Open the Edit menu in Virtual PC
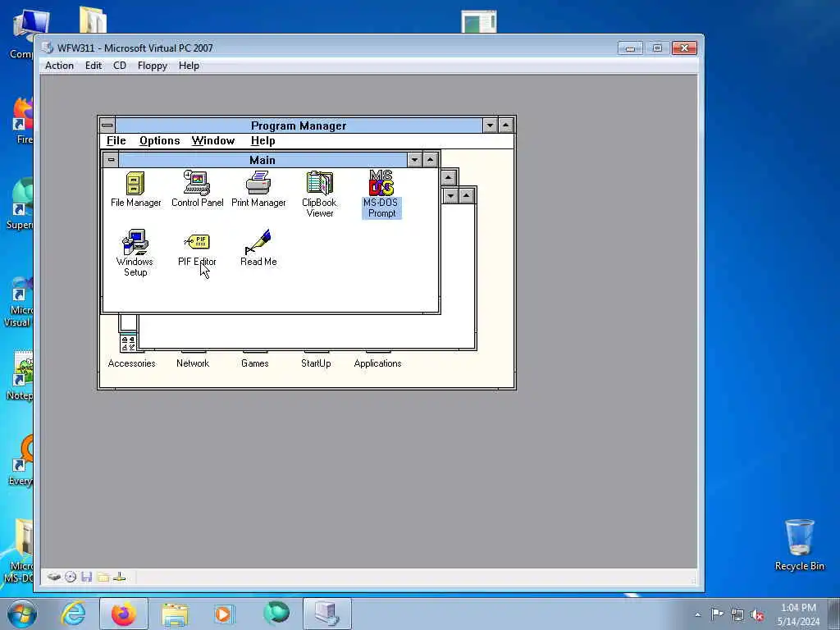 pyautogui.click(x=94, y=66)
